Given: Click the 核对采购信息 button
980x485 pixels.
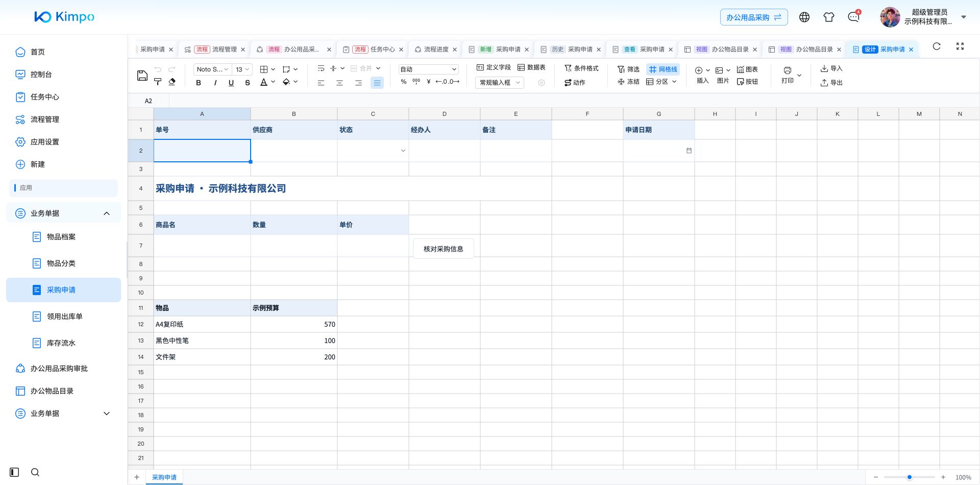Looking at the screenshot, I should click(x=444, y=249).
